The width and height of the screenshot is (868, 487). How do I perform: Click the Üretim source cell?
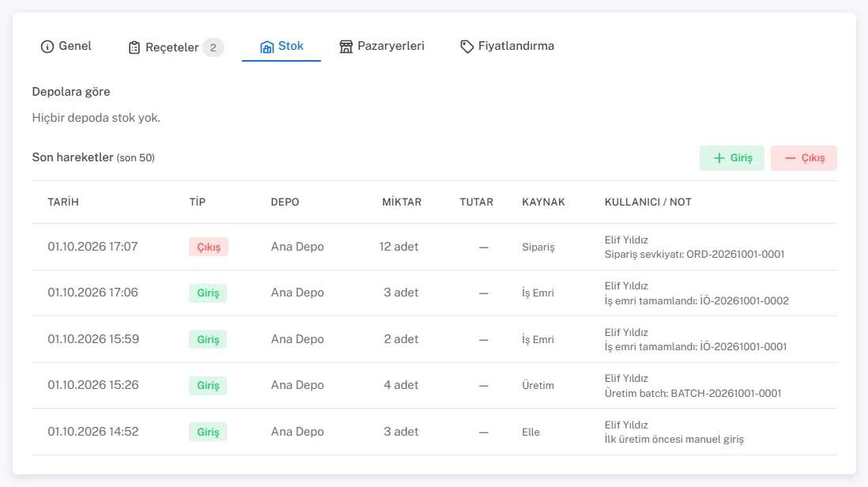[x=538, y=385]
